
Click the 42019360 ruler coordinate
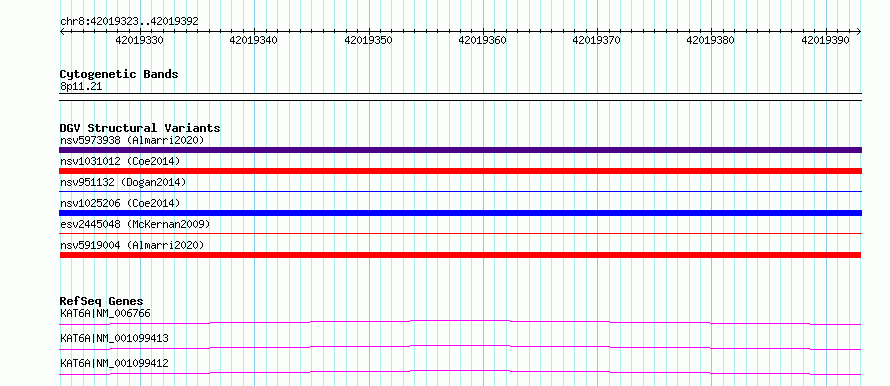coord(482,40)
